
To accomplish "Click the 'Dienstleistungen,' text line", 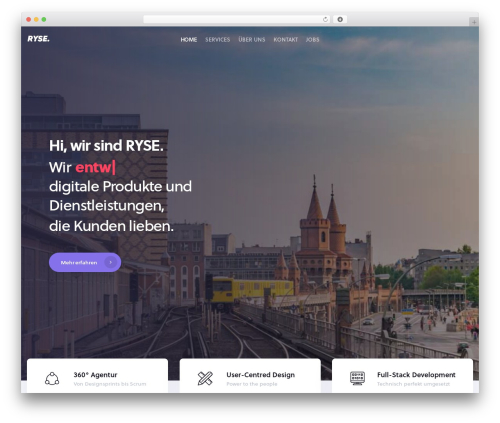I will point(107,206).
